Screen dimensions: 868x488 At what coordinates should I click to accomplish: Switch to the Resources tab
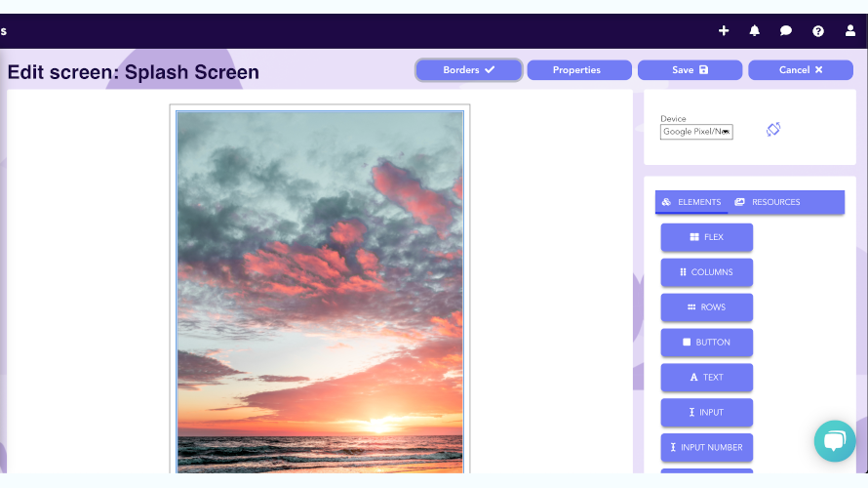[768, 202]
